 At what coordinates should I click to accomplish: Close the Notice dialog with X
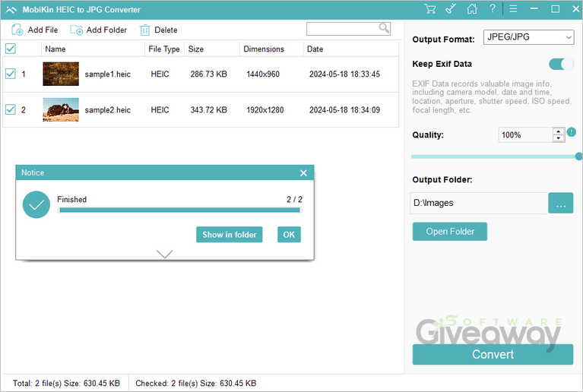tap(303, 172)
